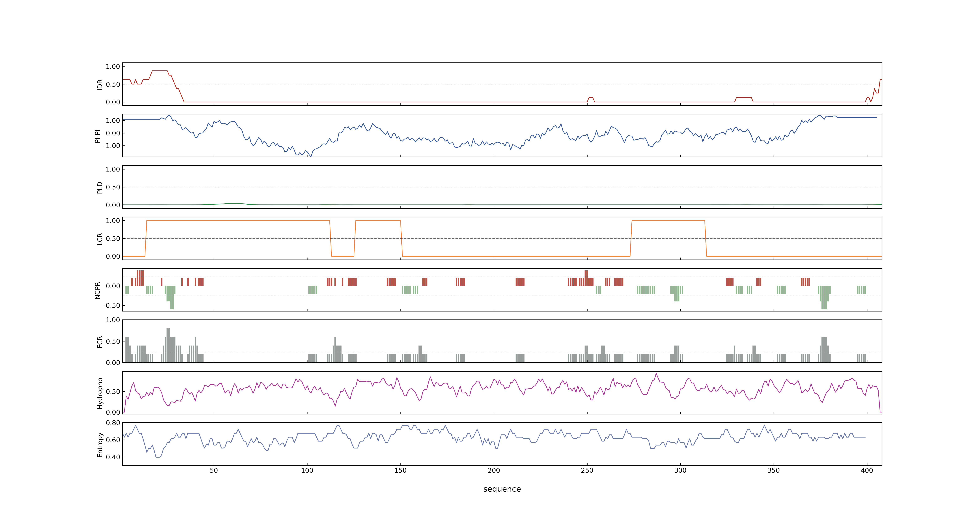Click the 1.00 tick on IDR axis
The height and width of the screenshot is (523, 980).
click(113, 67)
